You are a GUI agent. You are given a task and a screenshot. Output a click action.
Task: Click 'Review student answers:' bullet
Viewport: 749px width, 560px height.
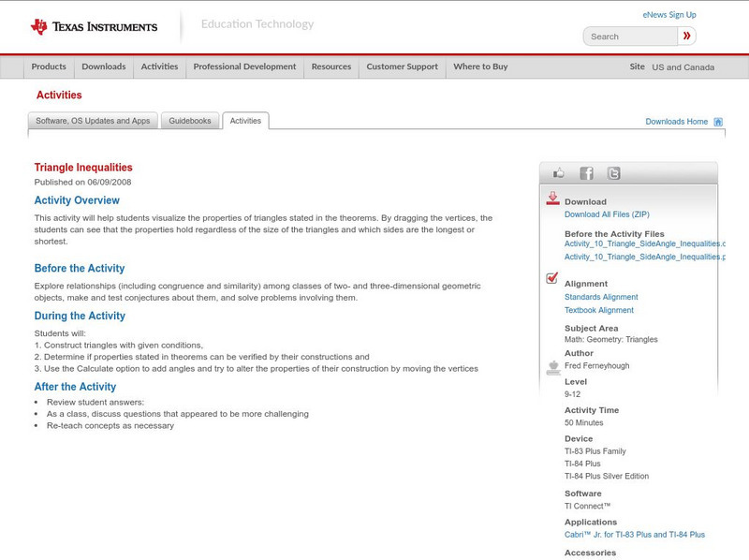95,403
